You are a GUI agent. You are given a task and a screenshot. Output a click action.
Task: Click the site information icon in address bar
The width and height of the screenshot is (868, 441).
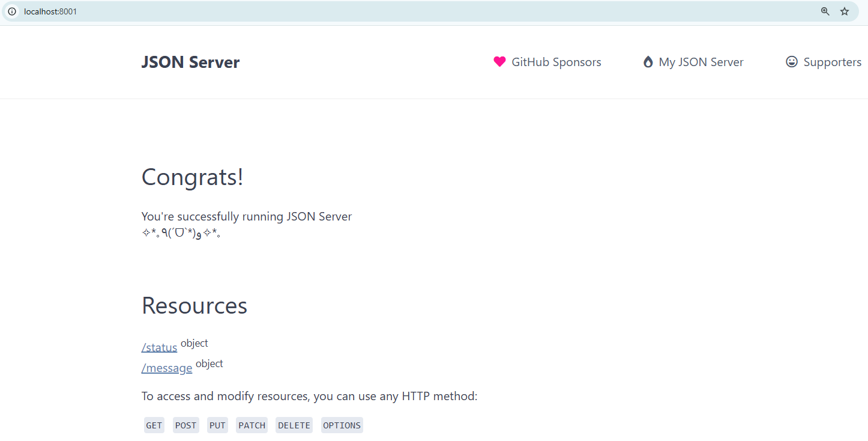[x=12, y=11]
